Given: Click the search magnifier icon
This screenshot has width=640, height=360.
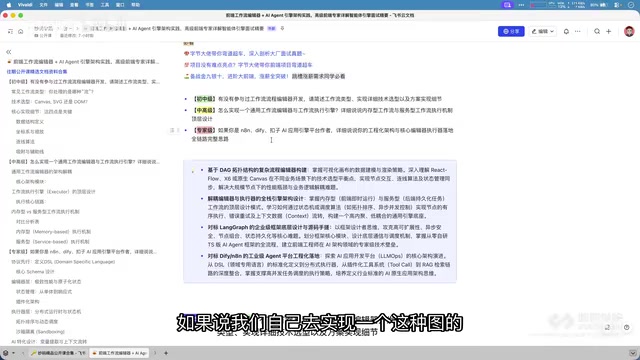Looking at the screenshot, I should 597,31.
